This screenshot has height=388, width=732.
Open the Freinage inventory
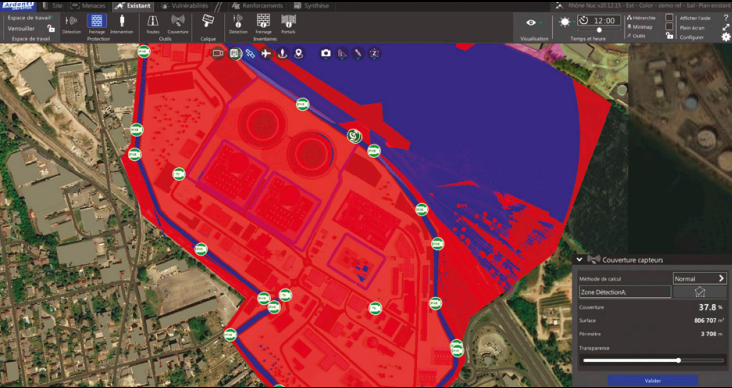(x=263, y=24)
